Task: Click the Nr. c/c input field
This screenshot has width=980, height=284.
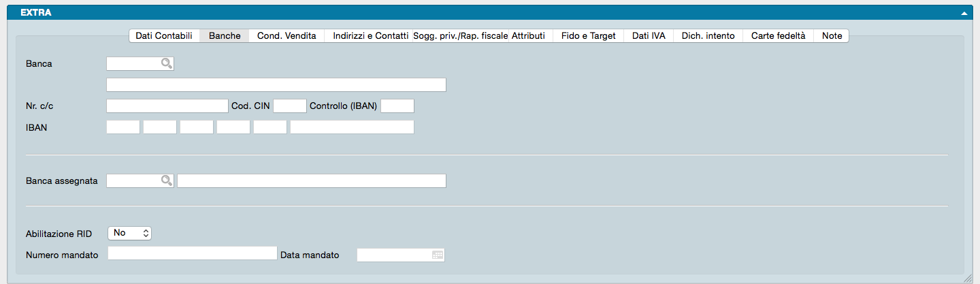Action: 167,106
